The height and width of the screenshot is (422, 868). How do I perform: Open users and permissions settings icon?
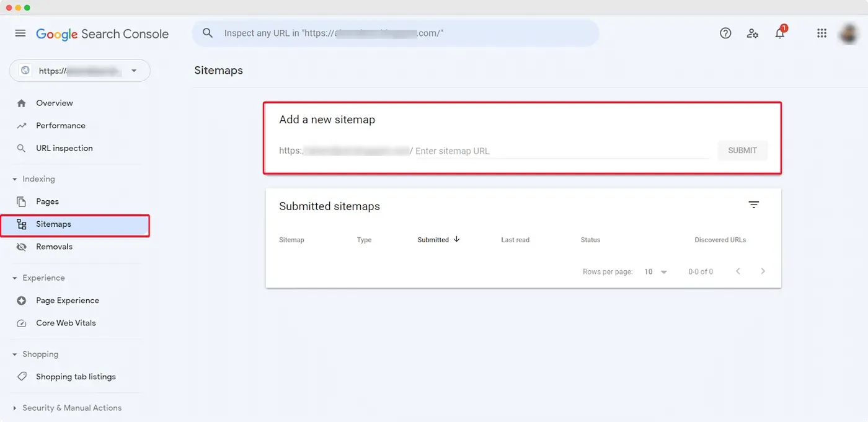click(x=753, y=33)
